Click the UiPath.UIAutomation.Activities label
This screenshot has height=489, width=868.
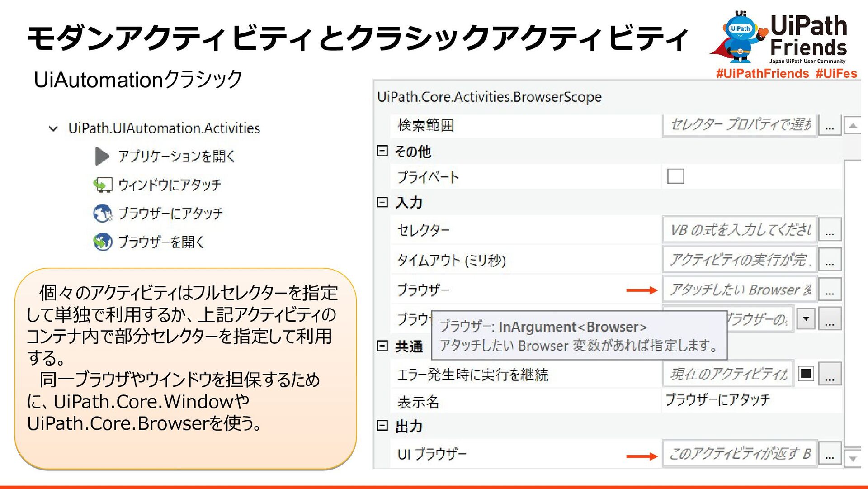point(164,128)
